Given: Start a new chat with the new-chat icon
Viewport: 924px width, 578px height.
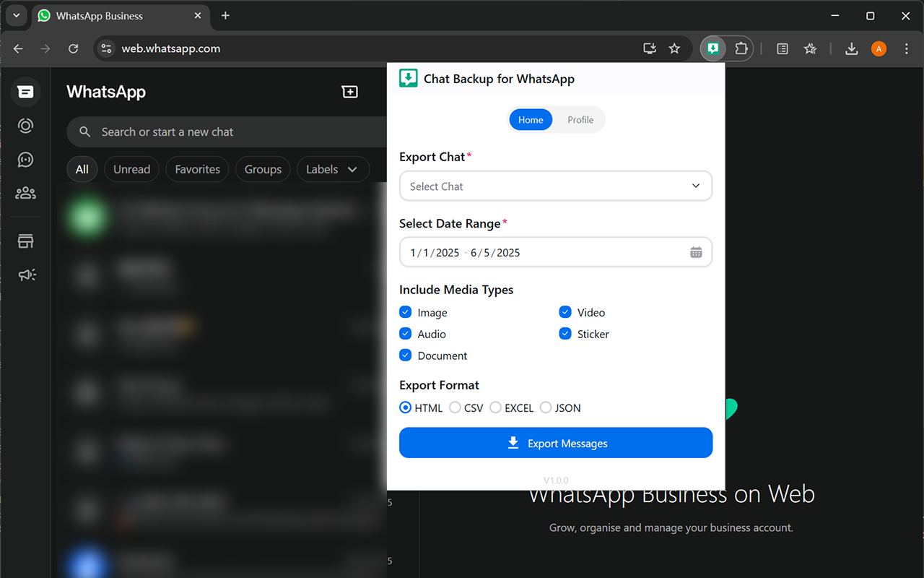Looking at the screenshot, I should pos(349,92).
